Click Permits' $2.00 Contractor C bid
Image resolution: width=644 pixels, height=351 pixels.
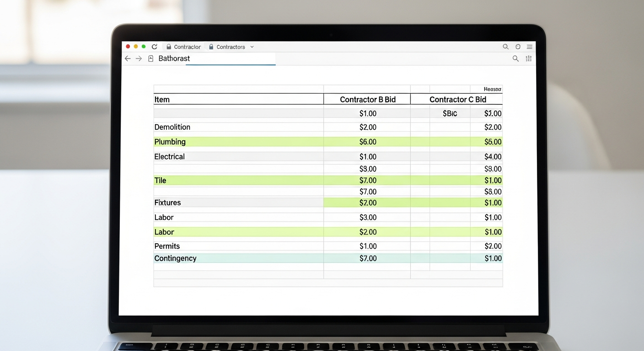point(493,246)
